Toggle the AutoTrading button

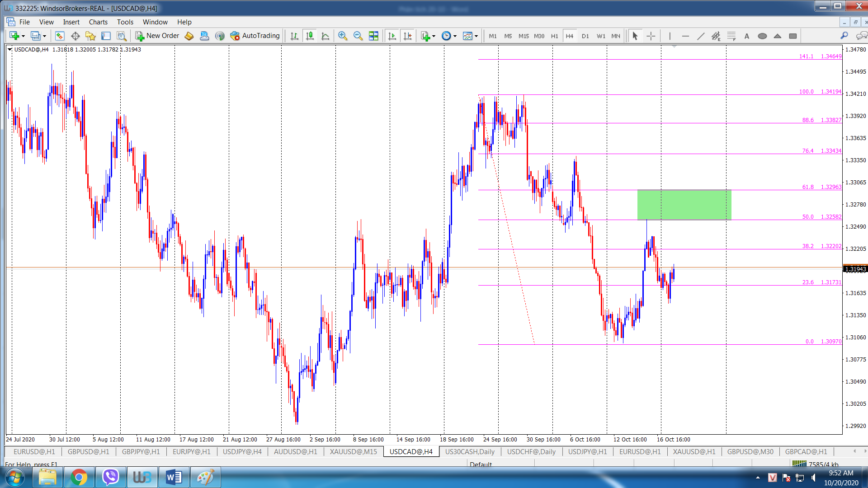(255, 36)
